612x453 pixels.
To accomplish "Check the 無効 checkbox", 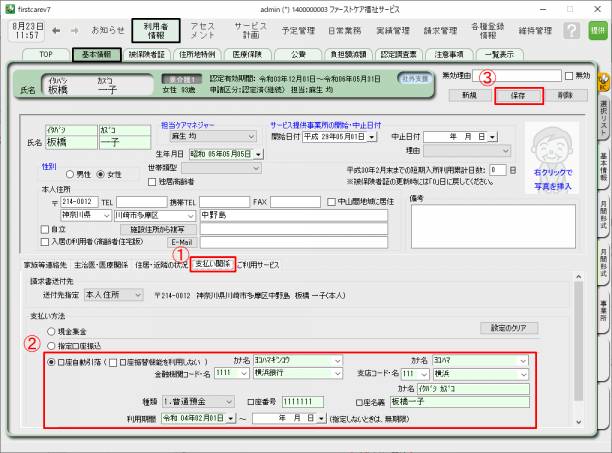I will tap(569, 75).
